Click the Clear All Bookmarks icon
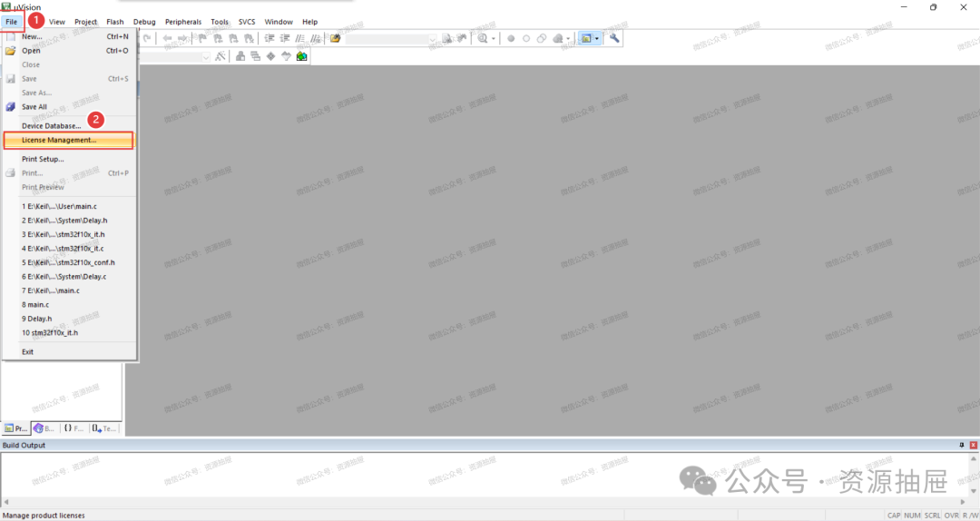This screenshot has height=521, width=980. coord(249,39)
